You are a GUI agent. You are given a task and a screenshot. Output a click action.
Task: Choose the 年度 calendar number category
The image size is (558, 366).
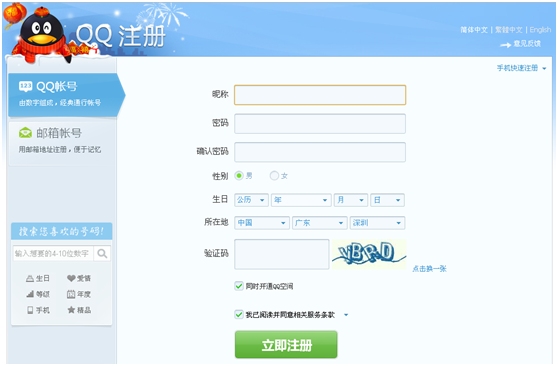coord(79,294)
